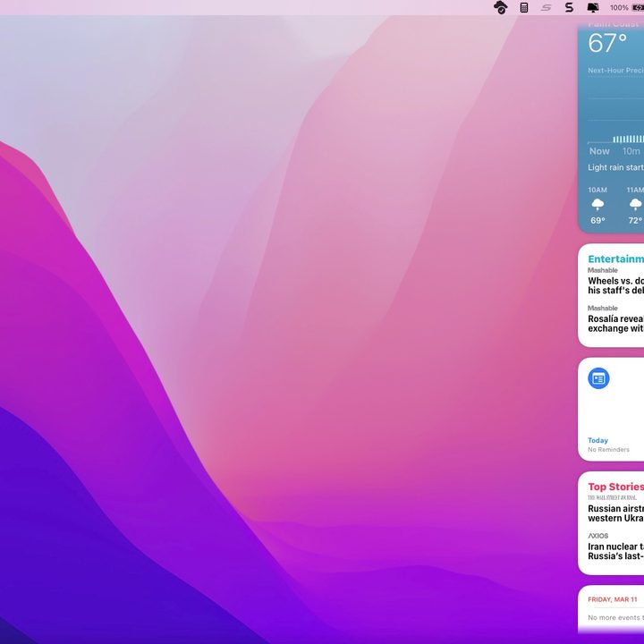Viewport: 644px width, 644px height.
Task: Click the 11AM rain cloud icon
Action: coord(635,204)
